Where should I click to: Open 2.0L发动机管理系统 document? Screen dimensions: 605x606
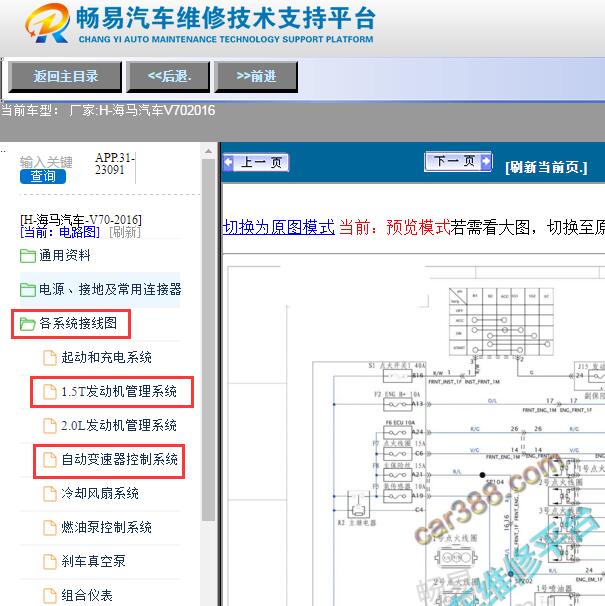coord(119,426)
